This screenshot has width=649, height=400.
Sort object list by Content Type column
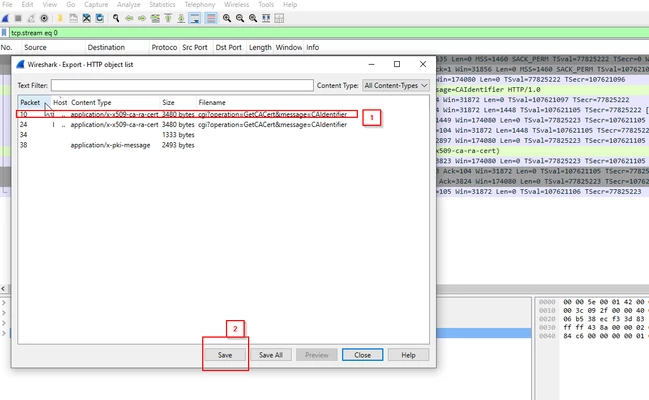(114, 102)
